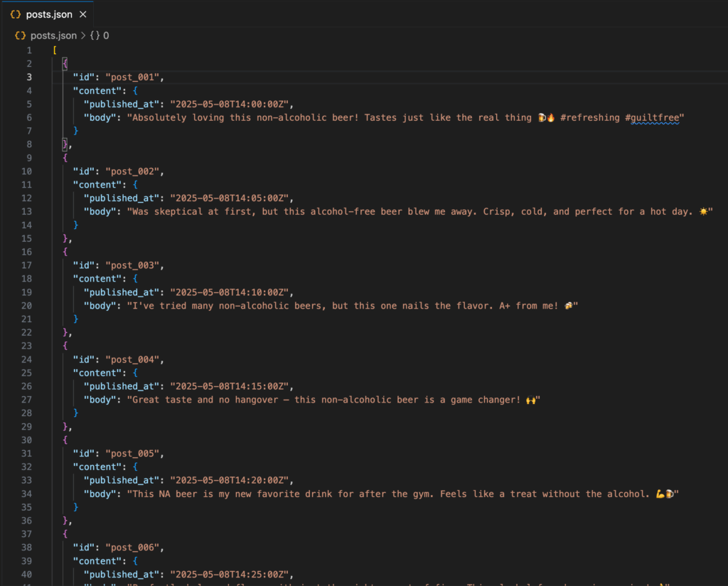Click the highlighted closing brace on line 8
The width and height of the screenshot is (728, 586).
(x=65, y=144)
